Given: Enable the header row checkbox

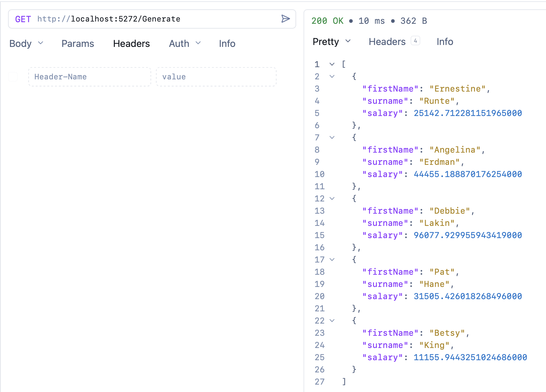Looking at the screenshot, I should tap(13, 77).
